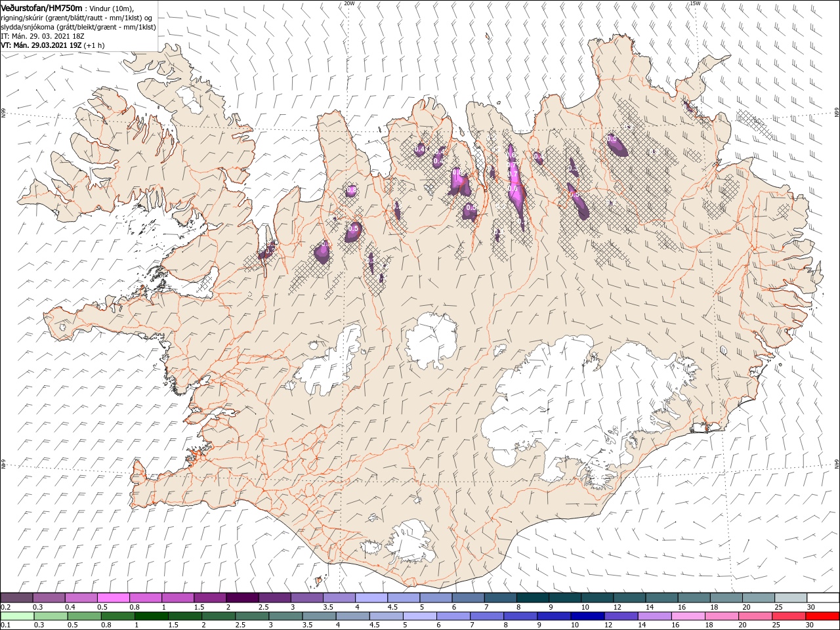This screenshot has width=840, height=630.
Task: Select the bottom-row swatch between 25 and 30
Action: coord(788,616)
